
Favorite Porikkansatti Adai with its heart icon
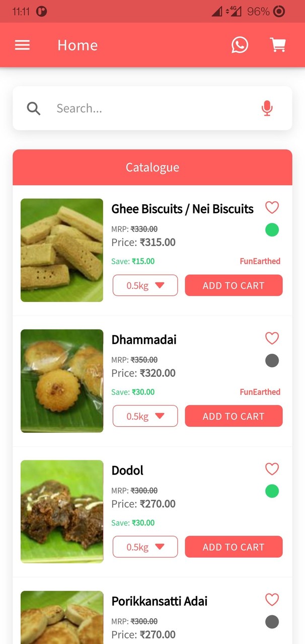point(272,600)
